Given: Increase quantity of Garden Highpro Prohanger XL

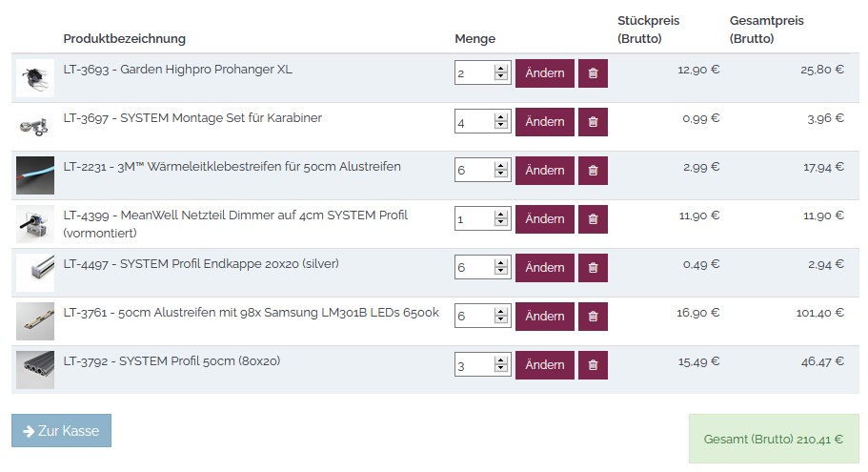Looking at the screenshot, I should (501, 69).
